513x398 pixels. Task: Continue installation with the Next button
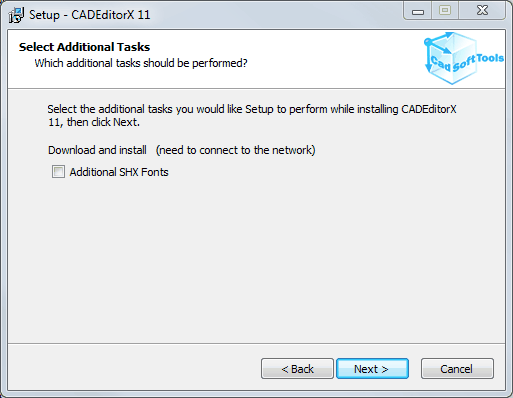(372, 369)
